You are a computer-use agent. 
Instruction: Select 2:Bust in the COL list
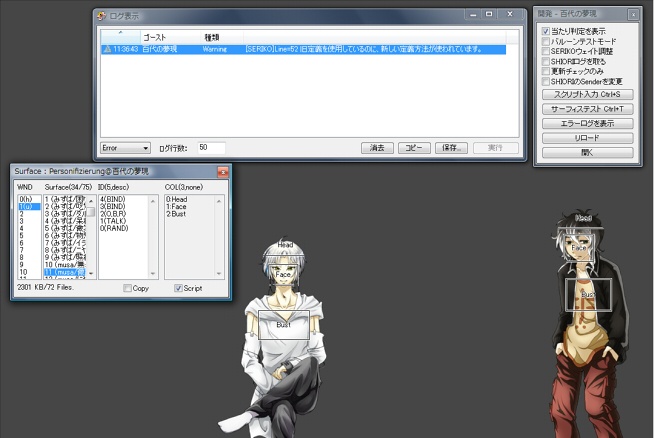tap(189, 214)
